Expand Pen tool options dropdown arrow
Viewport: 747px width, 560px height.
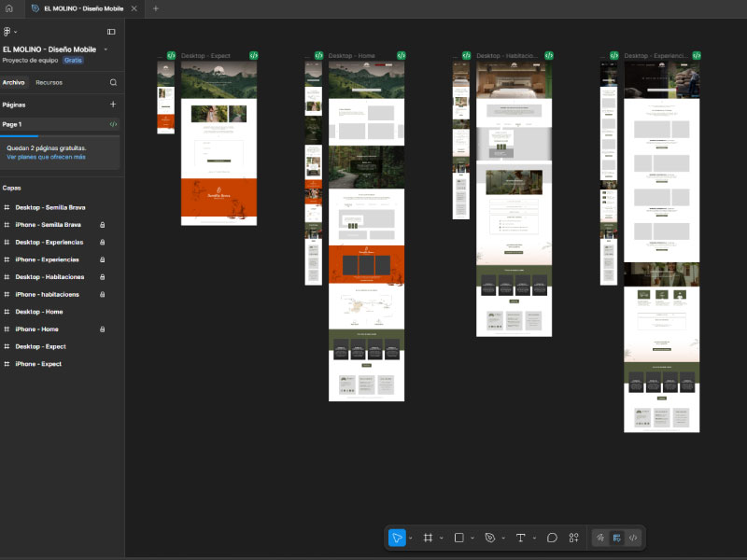coord(503,539)
